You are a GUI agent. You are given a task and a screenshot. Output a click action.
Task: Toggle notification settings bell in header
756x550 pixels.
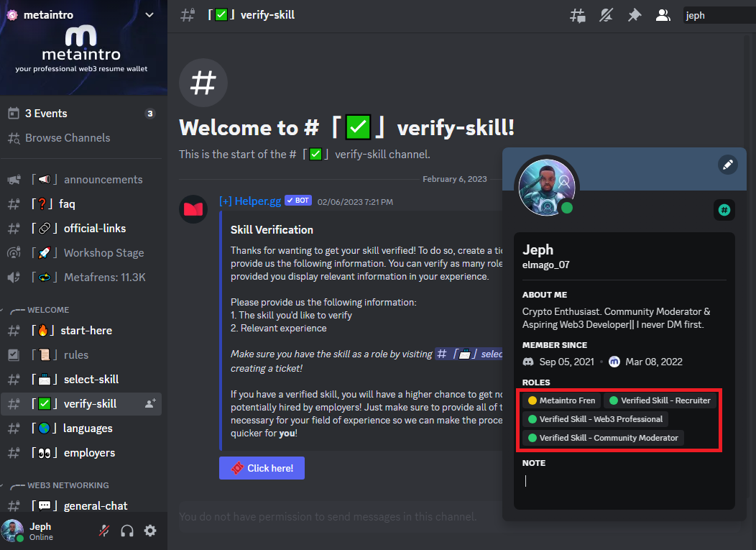tap(606, 15)
